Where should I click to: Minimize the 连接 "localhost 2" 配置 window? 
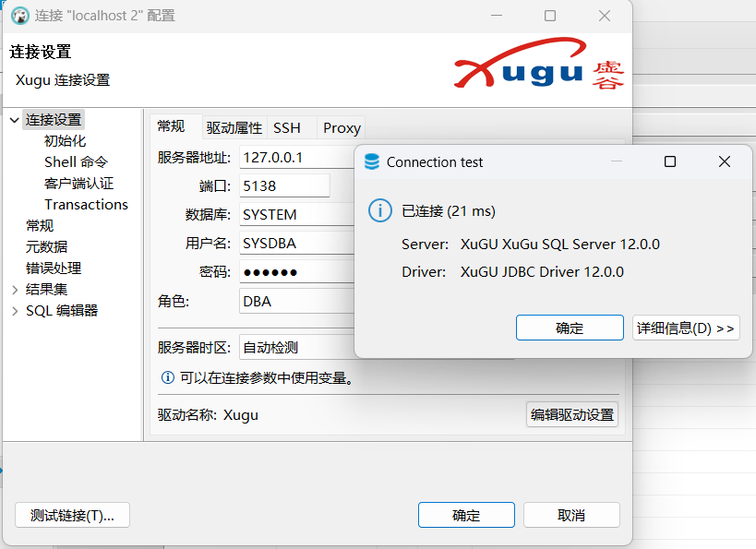click(497, 16)
